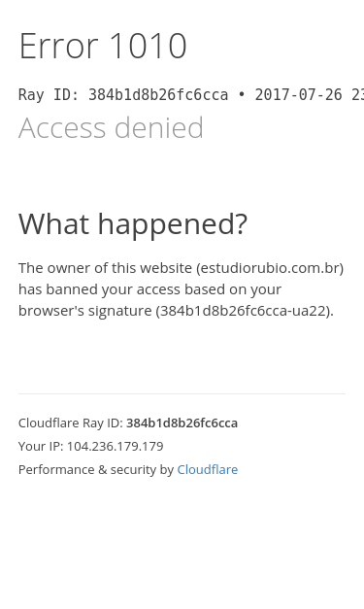The height and width of the screenshot is (609, 364).
Task: Click the Ray ID text line
Action: 191,95
